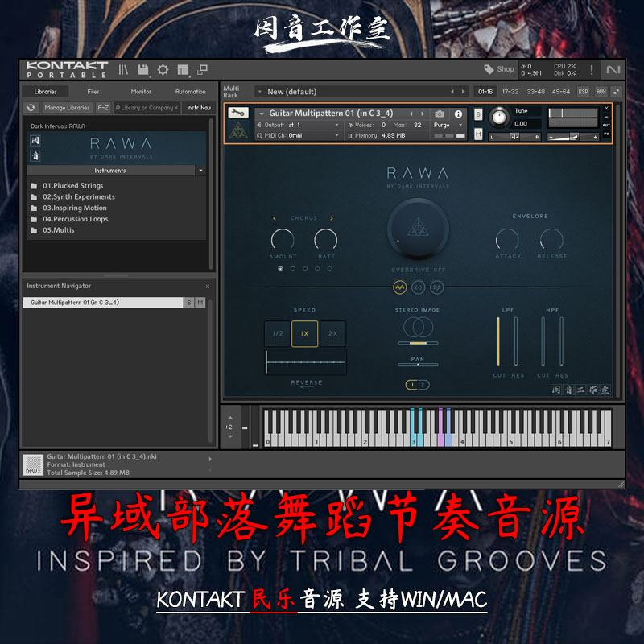Go to previous instrument preset arrow
This screenshot has width=644, height=644.
411,114
